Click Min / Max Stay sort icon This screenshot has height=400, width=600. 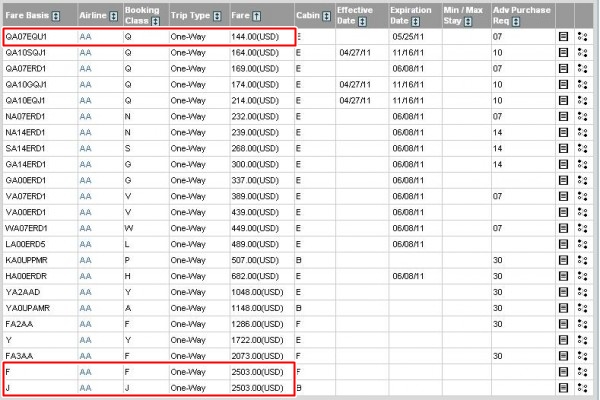468,21
